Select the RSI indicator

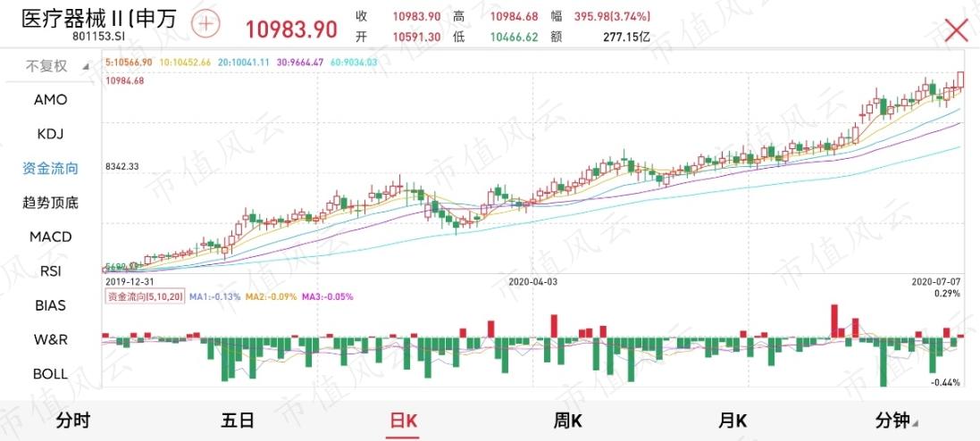click(x=51, y=271)
